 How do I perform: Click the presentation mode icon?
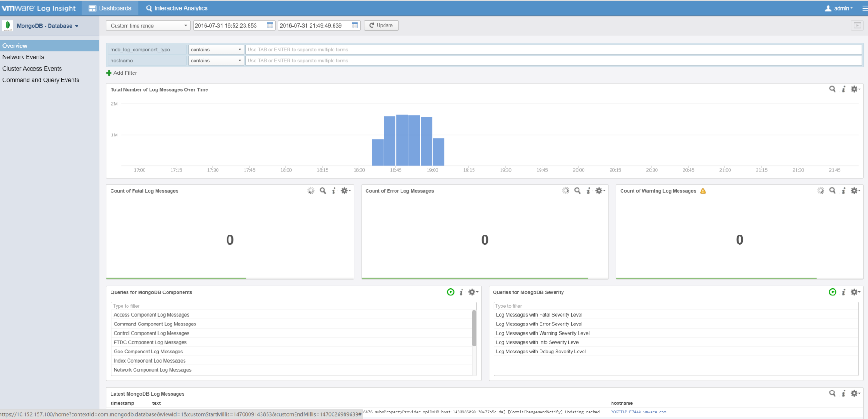coord(857,26)
